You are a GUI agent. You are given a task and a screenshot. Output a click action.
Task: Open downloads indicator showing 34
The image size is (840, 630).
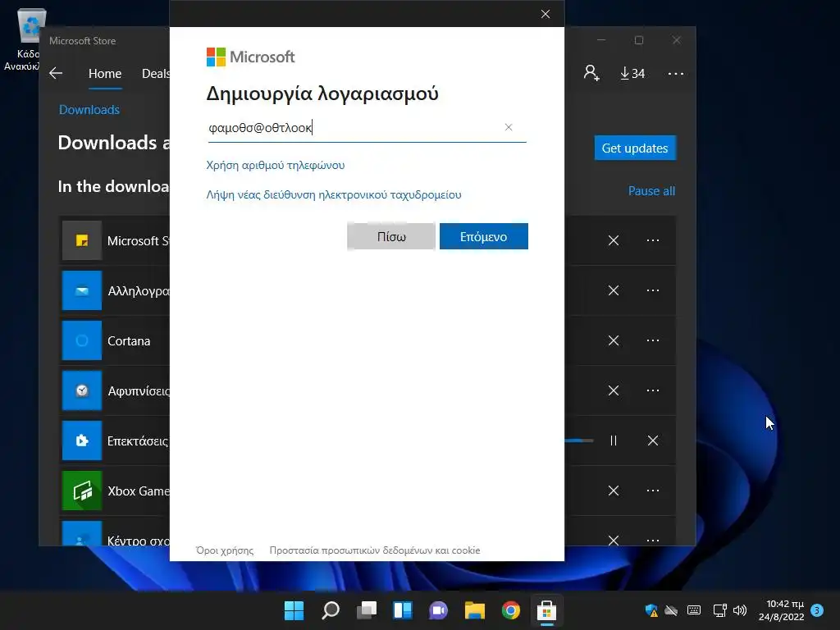[632, 73]
